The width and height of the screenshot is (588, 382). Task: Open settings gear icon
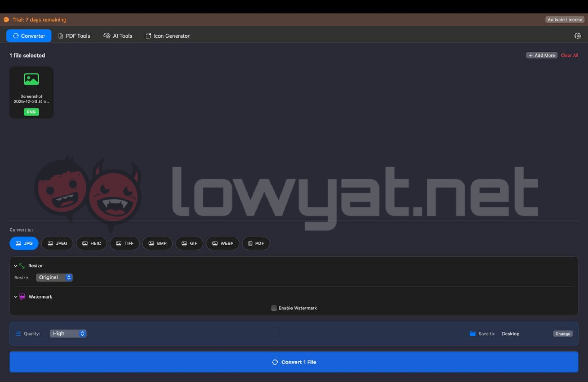click(x=577, y=36)
